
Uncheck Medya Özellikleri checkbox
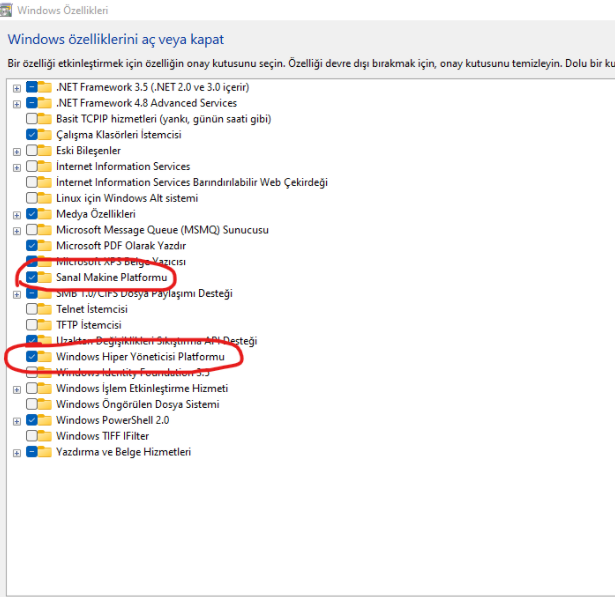tap(32, 214)
